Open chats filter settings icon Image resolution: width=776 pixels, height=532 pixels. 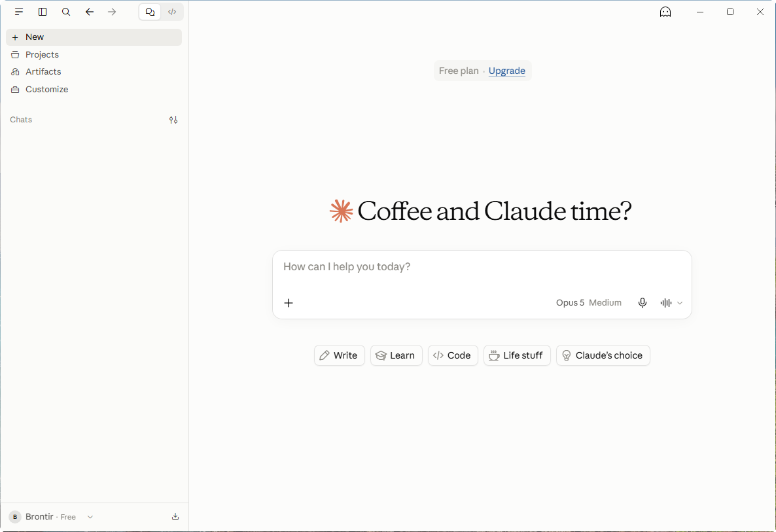click(x=173, y=120)
